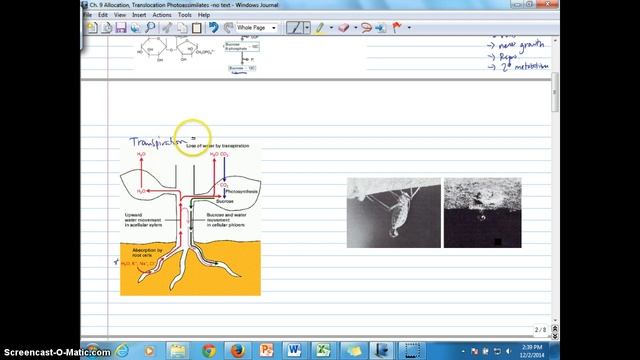Click the Copy icon in the toolbar
The width and height of the screenshot is (640, 360).
[x=182, y=28]
